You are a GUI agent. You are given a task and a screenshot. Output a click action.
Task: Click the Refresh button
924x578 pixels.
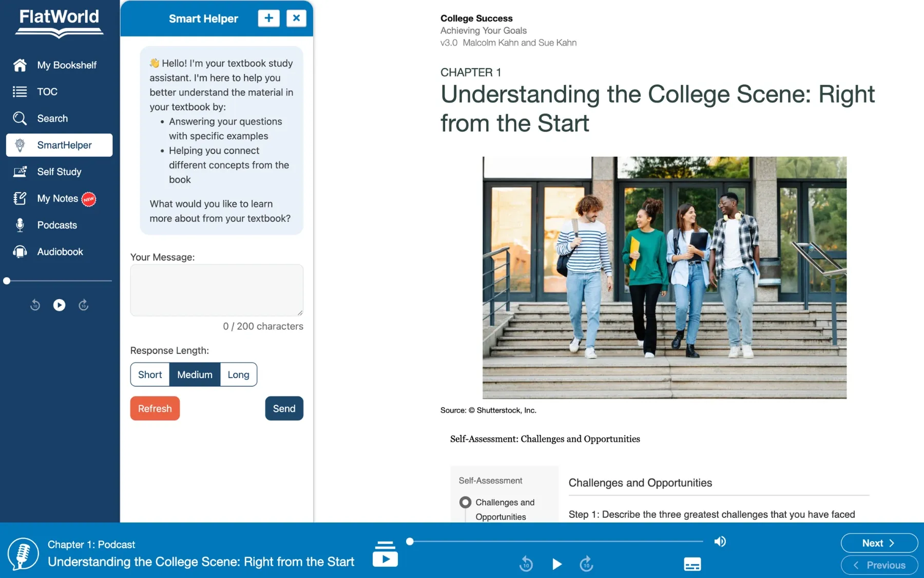click(x=155, y=408)
